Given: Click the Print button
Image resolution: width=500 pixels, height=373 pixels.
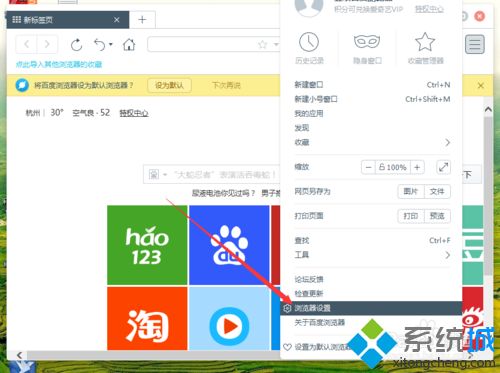Looking at the screenshot, I should coord(411,216).
